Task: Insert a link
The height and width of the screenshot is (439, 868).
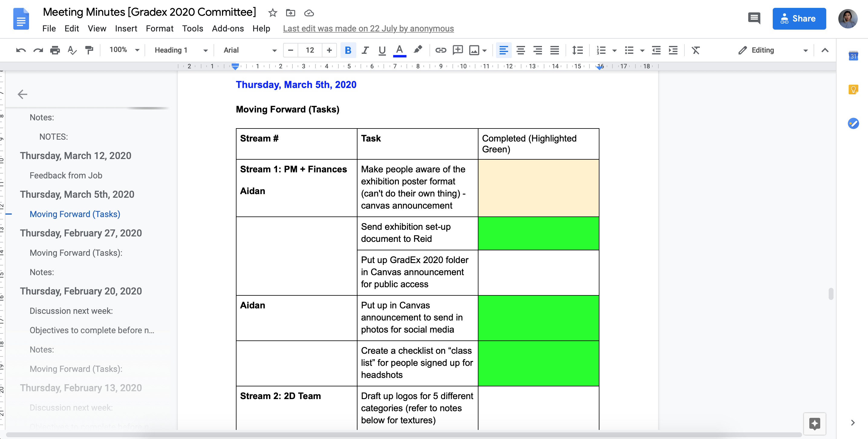Action: (440, 50)
